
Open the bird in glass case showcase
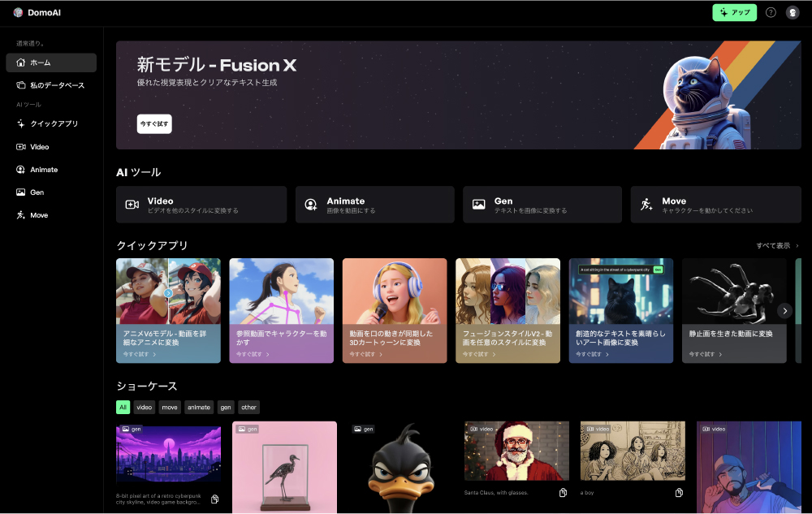pos(285,467)
